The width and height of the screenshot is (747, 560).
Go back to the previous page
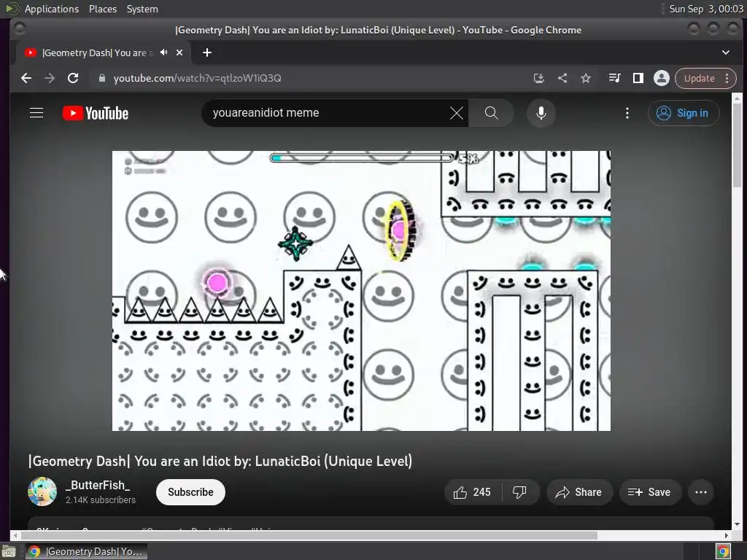tap(26, 78)
